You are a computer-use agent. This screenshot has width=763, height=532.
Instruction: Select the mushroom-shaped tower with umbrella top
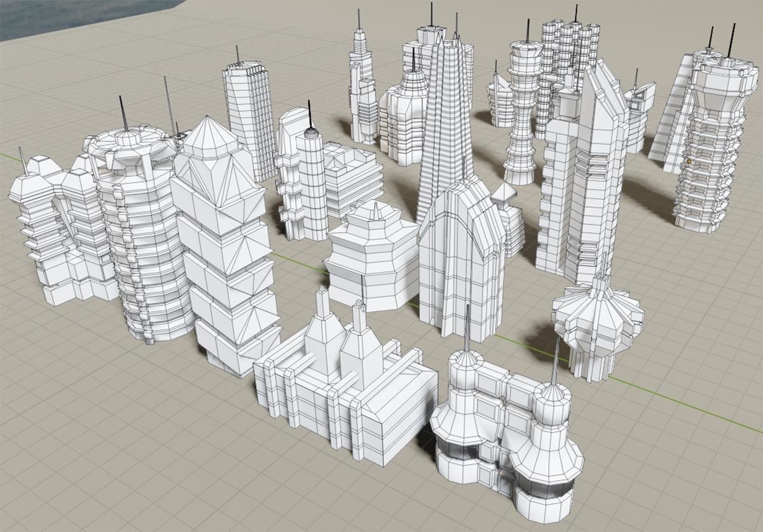tap(597, 327)
